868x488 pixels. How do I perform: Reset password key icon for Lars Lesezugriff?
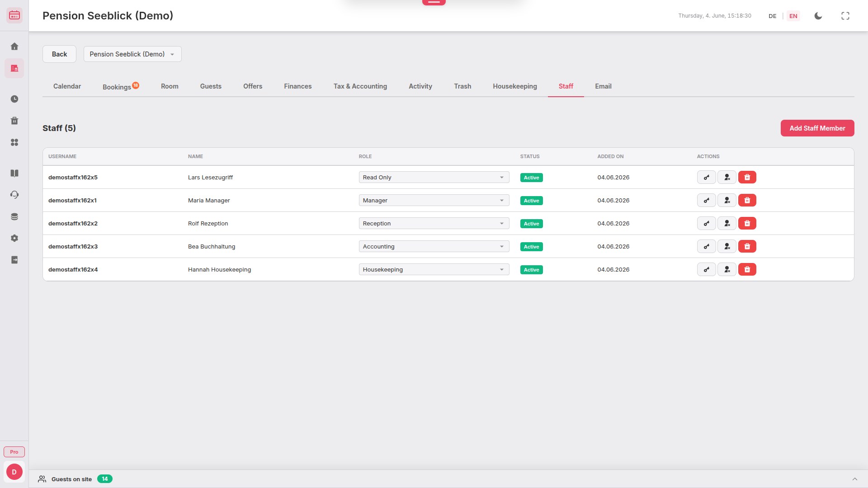tap(707, 178)
